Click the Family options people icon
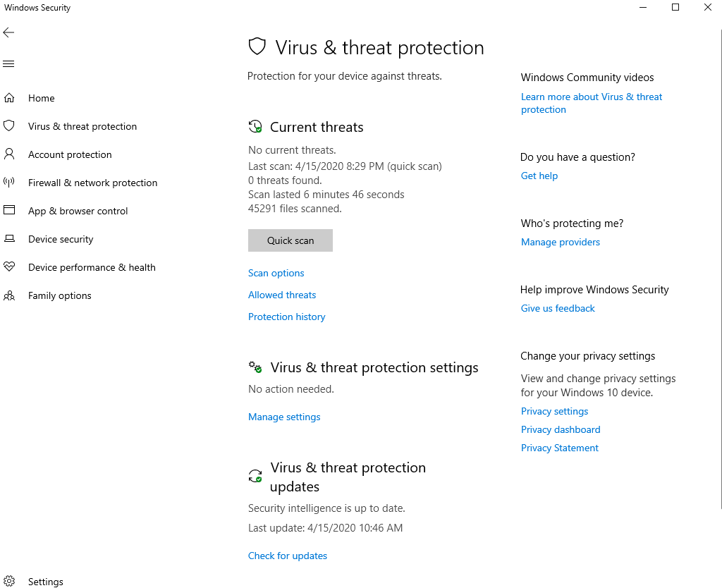 9,295
